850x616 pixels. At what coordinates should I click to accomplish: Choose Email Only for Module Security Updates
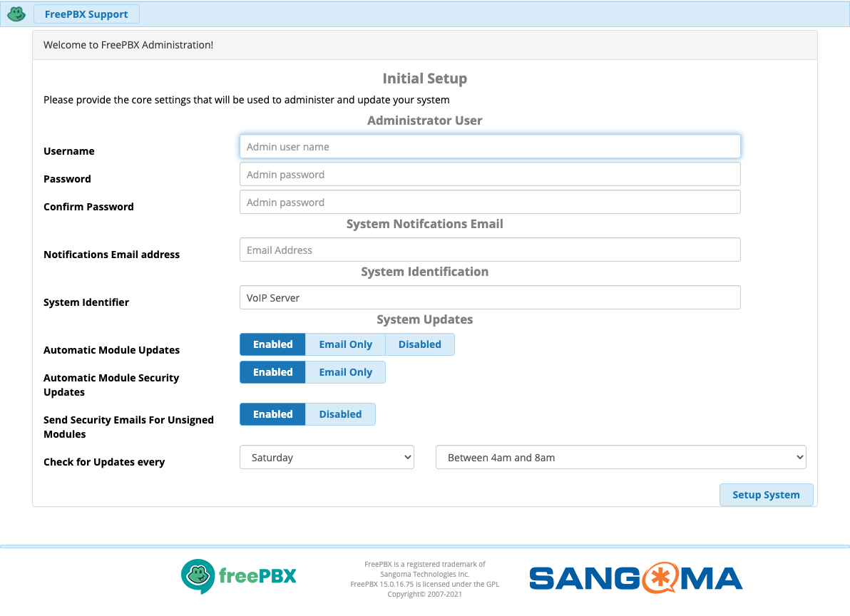345,372
